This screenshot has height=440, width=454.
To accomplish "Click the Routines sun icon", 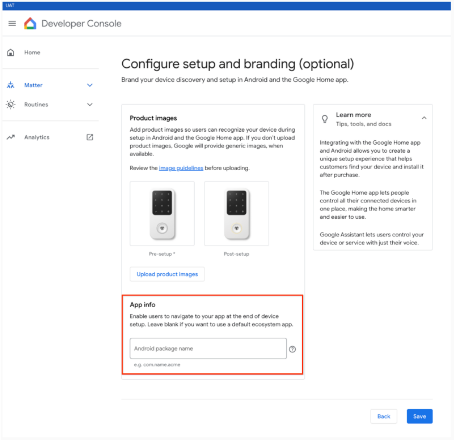I will pyautogui.click(x=11, y=104).
